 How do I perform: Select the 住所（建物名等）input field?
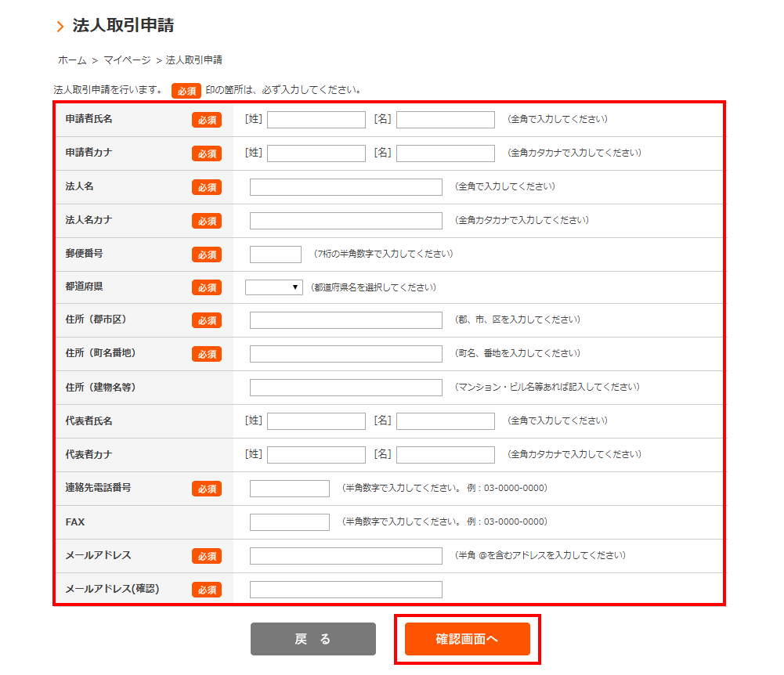tap(345, 388)
